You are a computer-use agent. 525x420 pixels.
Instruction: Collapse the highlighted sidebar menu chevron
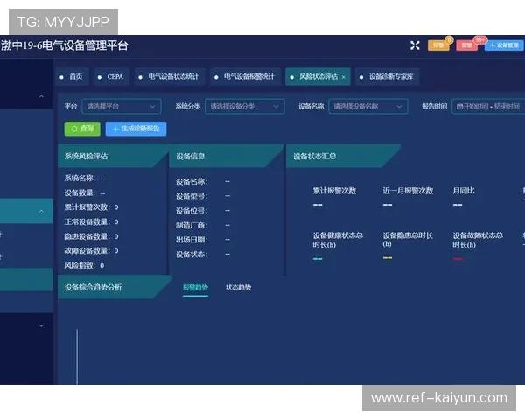coord(40,211)
